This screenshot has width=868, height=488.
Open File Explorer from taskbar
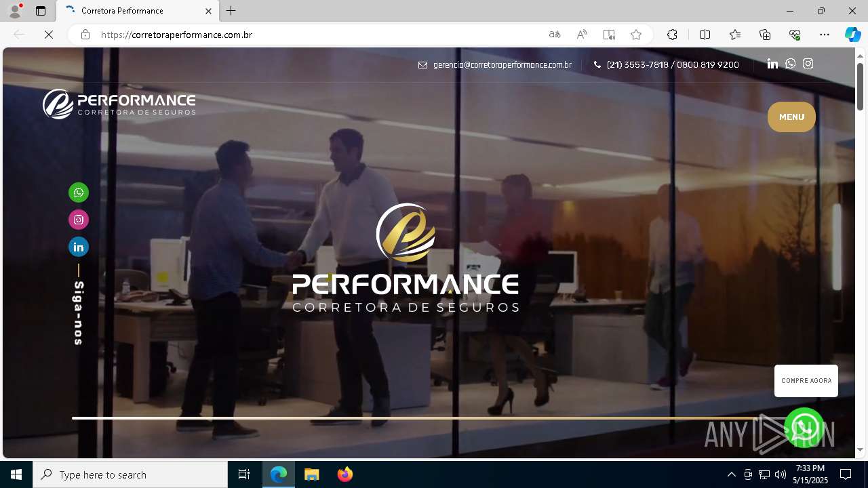312,474
